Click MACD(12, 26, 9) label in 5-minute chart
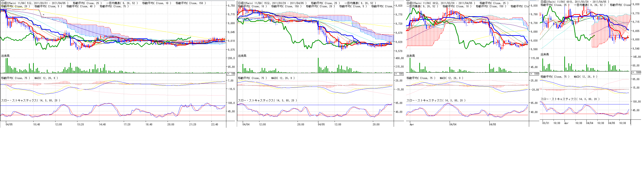The height and width of the screenshot is (180, 644). point(46,78)
